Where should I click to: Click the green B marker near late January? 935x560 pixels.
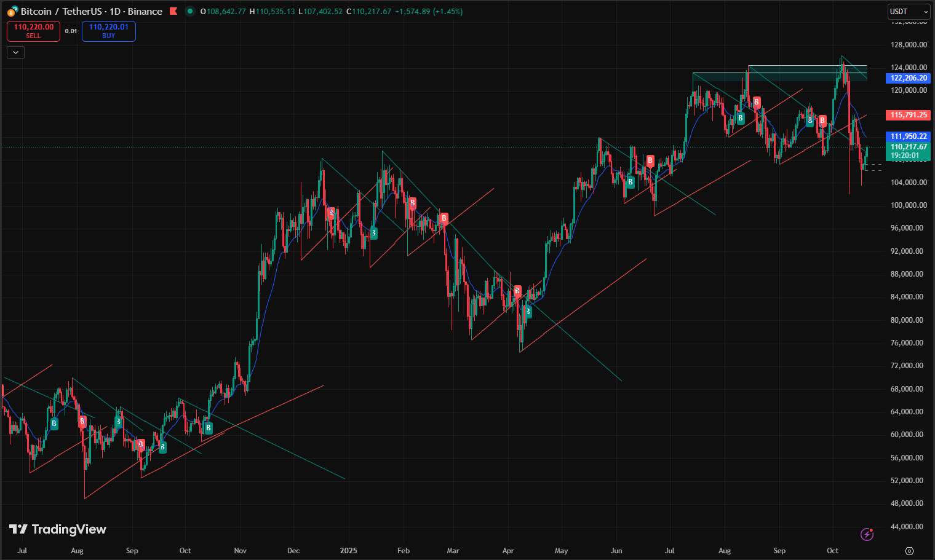[373, 233]
